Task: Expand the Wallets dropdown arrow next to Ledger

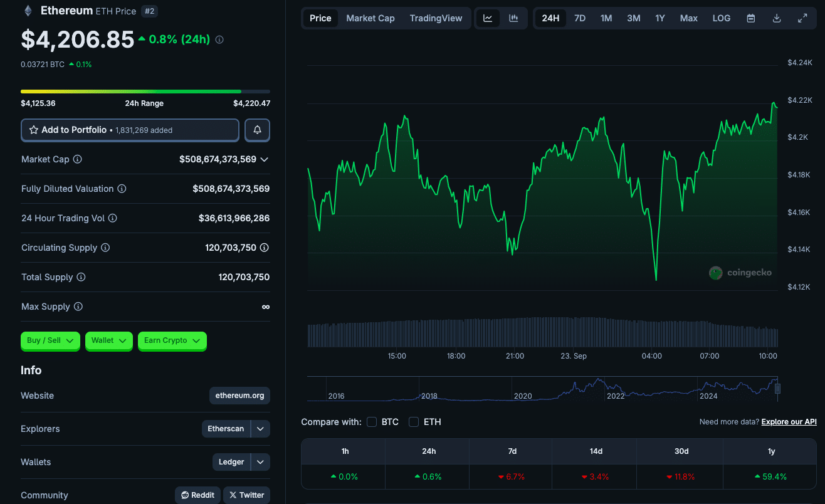Action: coord(261,462)
